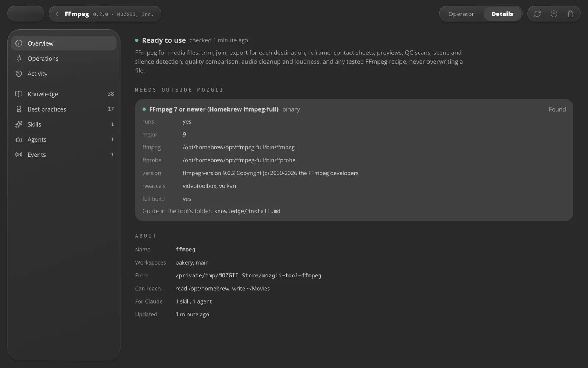This screenshot has width=588, height=368.
Task: Click the Knowledge book icon
Action: 19,94
